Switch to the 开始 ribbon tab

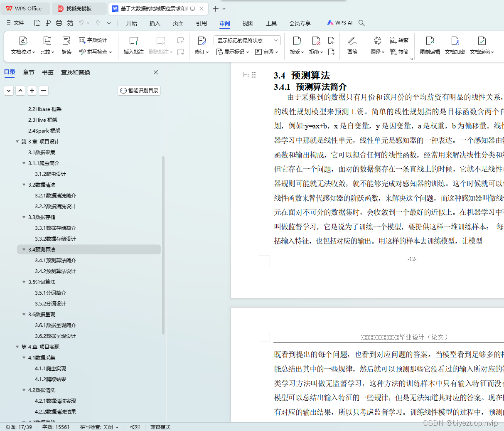pos(132,23)
